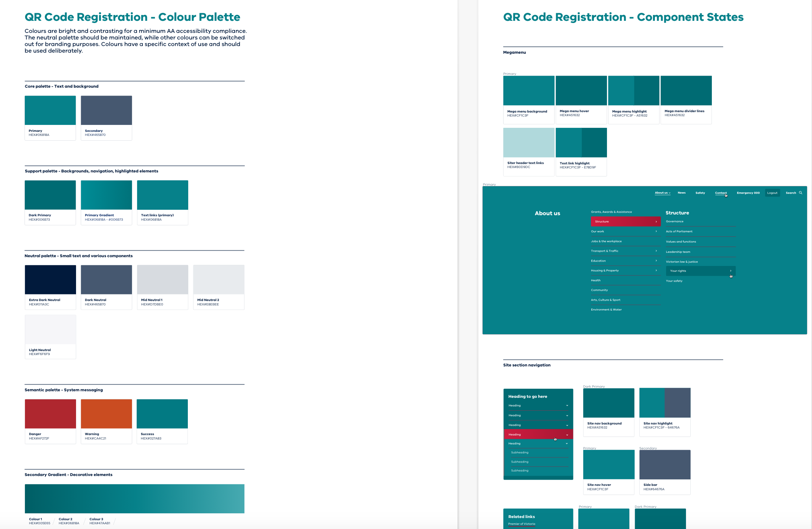The height and width of the screenshot is (529, 812).
Task: Click the Search magnifier icon in navbar
Action: tap(800, 193)
